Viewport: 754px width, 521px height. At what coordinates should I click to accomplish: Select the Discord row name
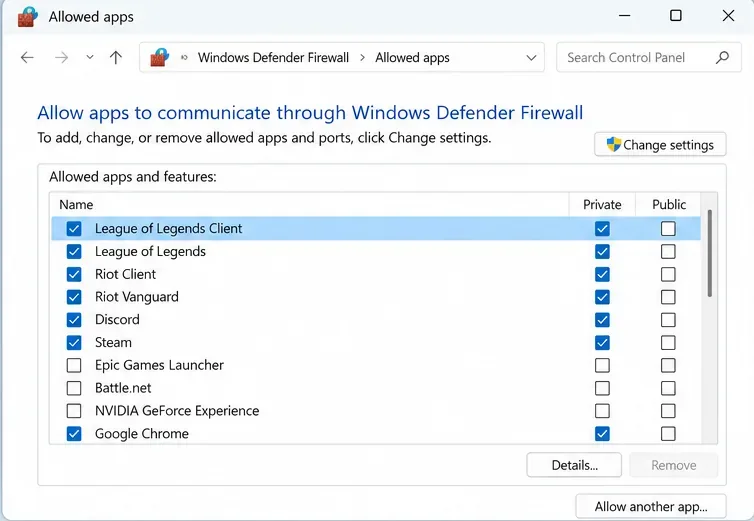117,320
